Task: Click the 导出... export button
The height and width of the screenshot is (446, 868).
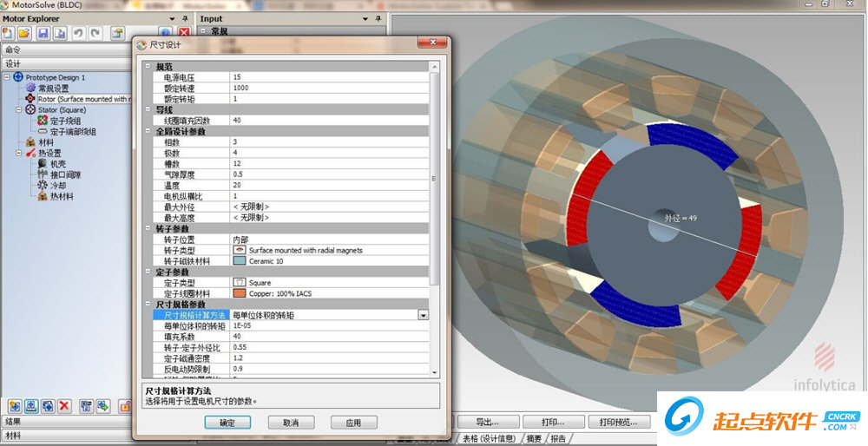Action: [x=486, y=423]
